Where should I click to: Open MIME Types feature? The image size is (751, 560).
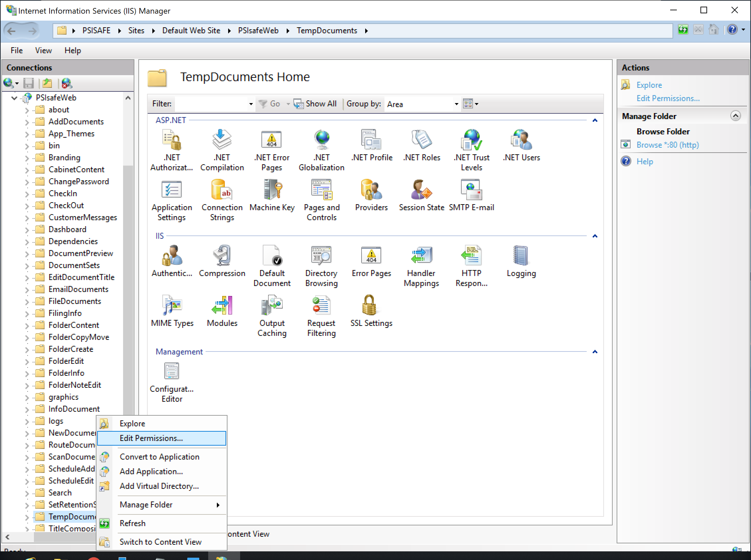tap(172, 311)
